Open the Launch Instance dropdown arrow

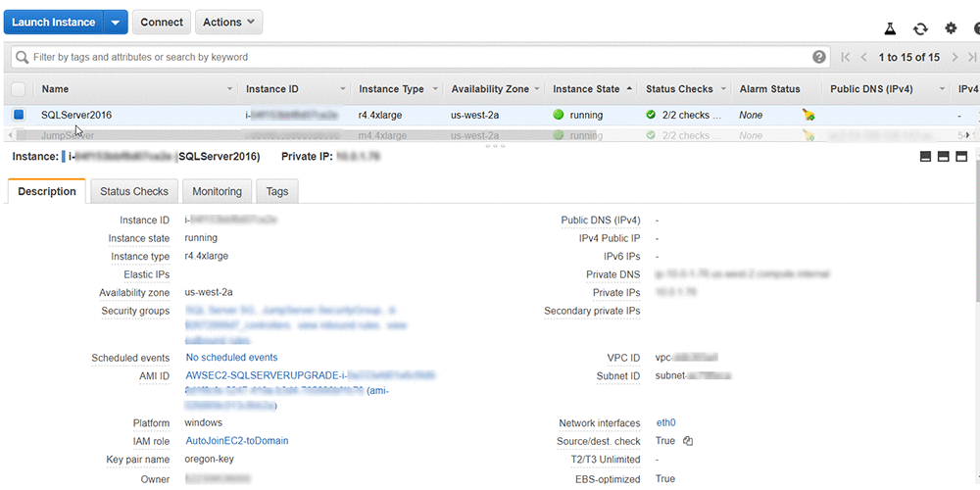[x=116, y=23]
